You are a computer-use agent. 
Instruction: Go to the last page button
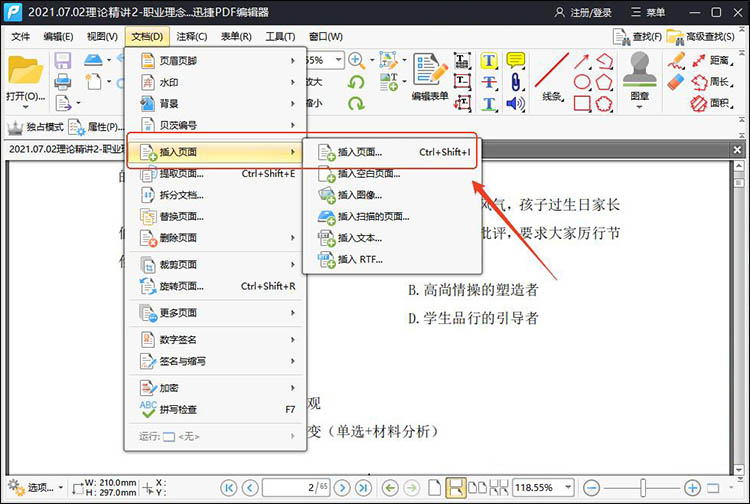tap(363, 488)
